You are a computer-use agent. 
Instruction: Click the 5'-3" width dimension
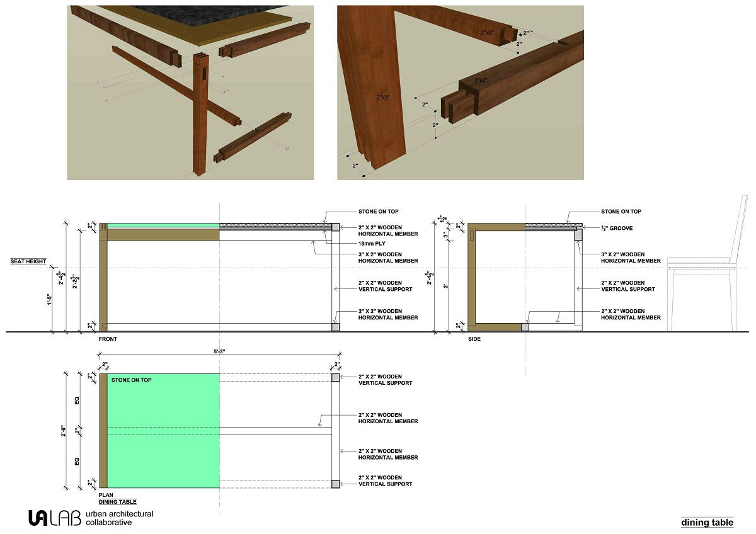click(220, 353)
